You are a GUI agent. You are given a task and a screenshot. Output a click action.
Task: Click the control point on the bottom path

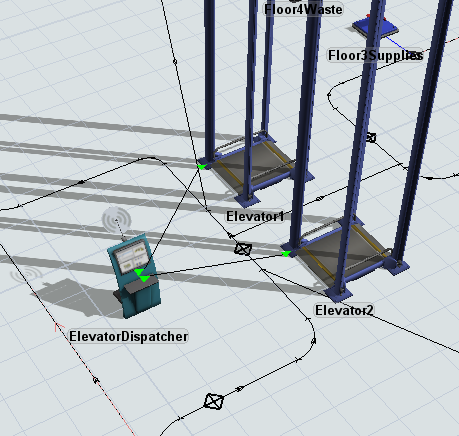click(x=213, y=401)
